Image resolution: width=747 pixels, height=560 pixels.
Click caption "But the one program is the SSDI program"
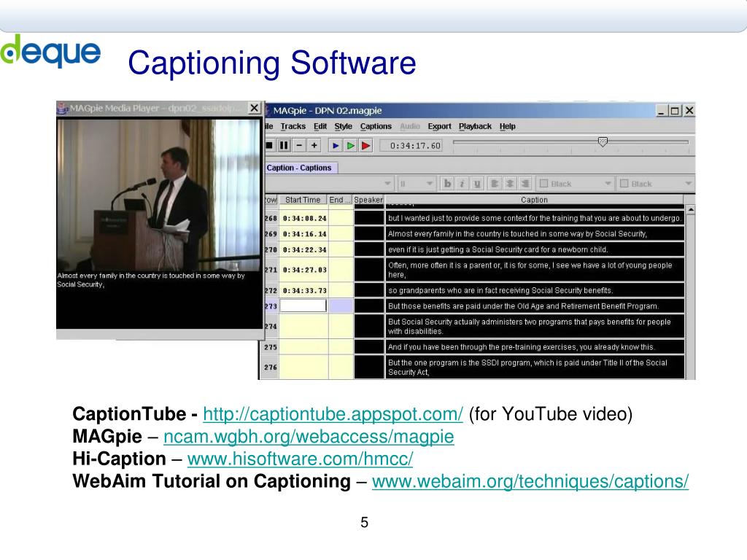[535, 367]
